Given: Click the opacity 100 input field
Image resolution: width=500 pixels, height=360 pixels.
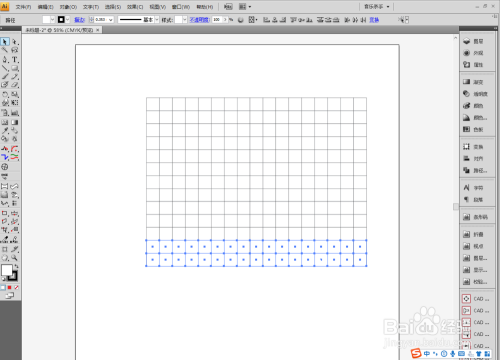Looking at the screenshot, I should 217,20.
